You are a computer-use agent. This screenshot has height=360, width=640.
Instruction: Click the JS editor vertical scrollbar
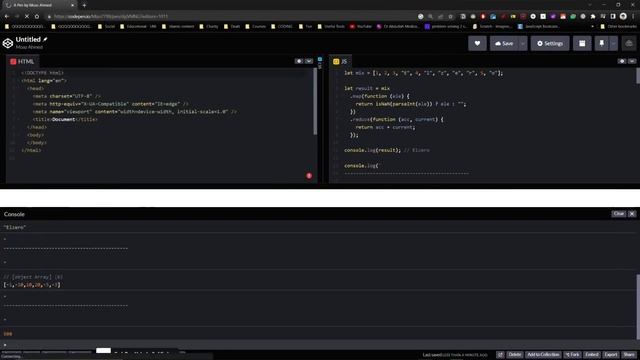point(638,76)
